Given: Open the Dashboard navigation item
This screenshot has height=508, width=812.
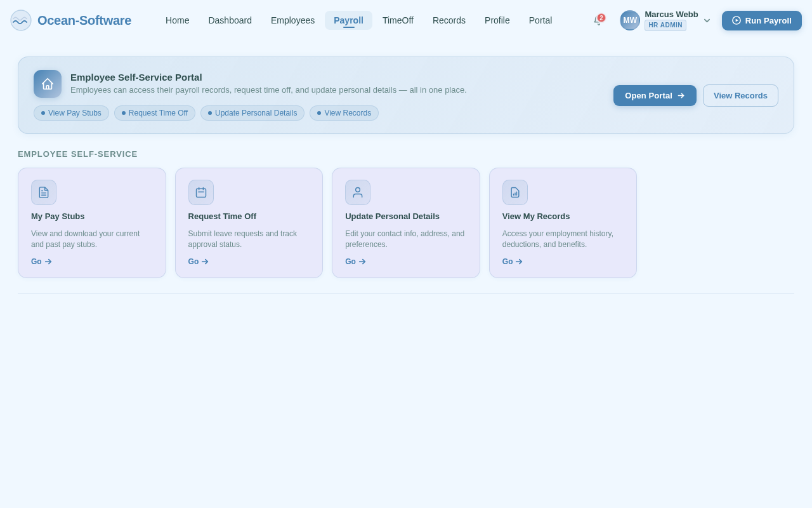Looking at the screenshot, I should (230, 20).
